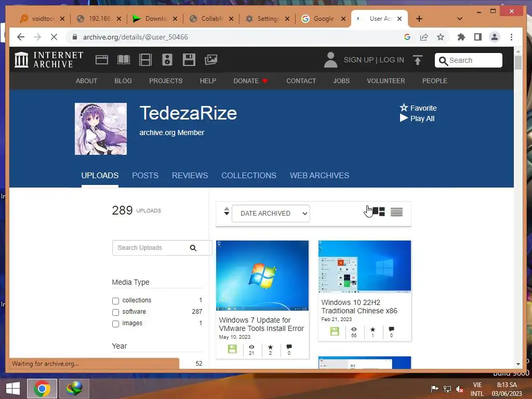Image resolution: width=532 pixels, height=399 pixels.
Task: Open the Images icon in header
Action: 211,60
